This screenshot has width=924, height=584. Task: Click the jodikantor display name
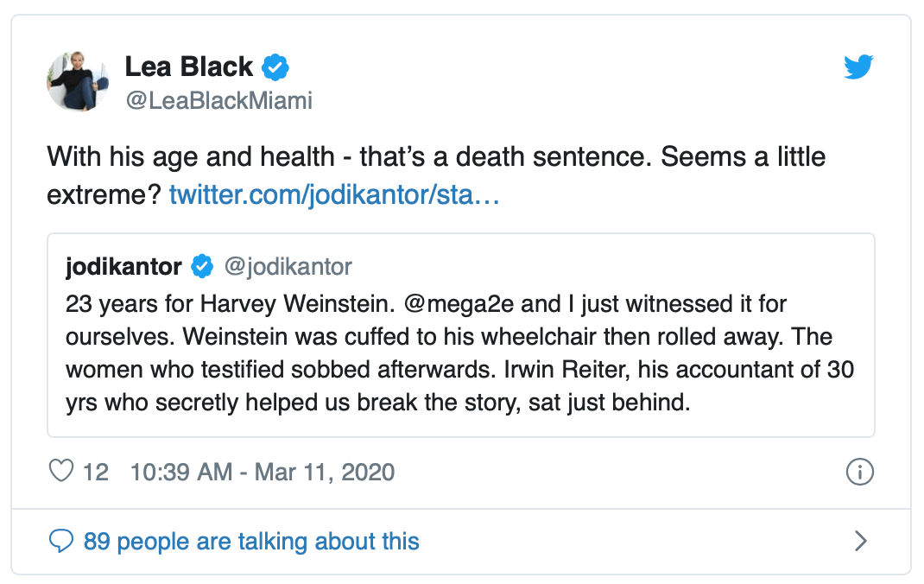123,267
